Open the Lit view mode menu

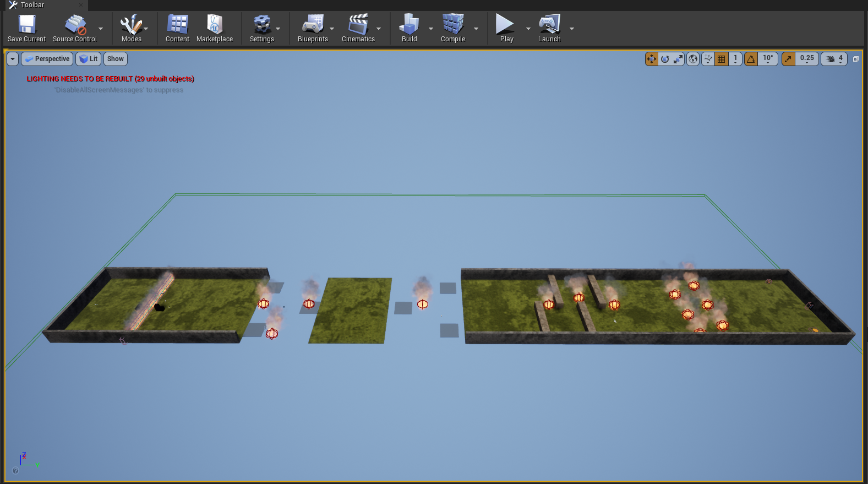88,59
